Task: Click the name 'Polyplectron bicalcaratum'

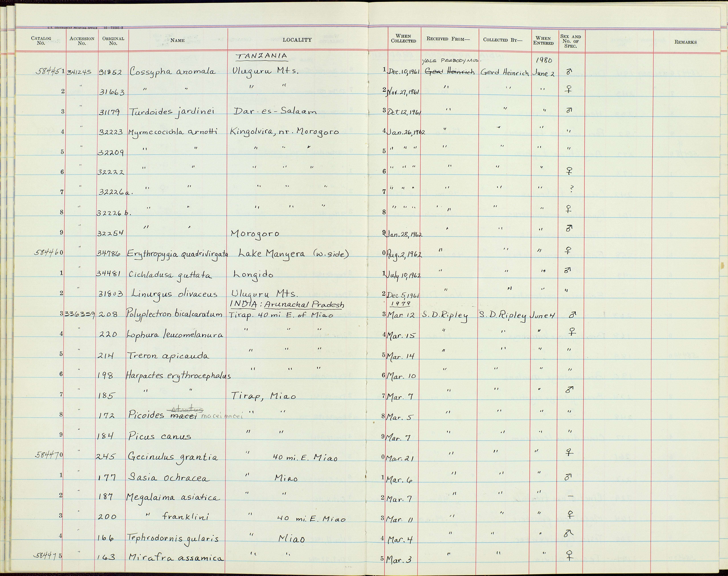Action: [174, 314]
